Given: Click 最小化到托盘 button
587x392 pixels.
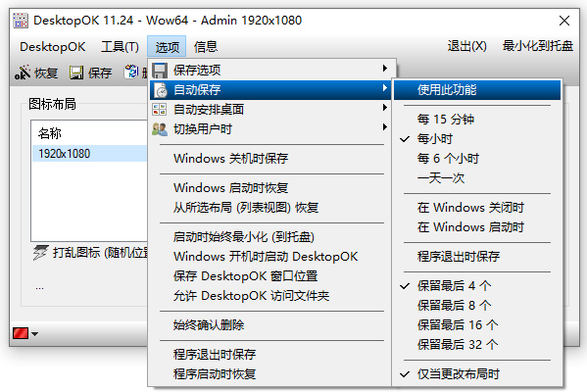Looking at the screenshot, I should click(538, 46).
